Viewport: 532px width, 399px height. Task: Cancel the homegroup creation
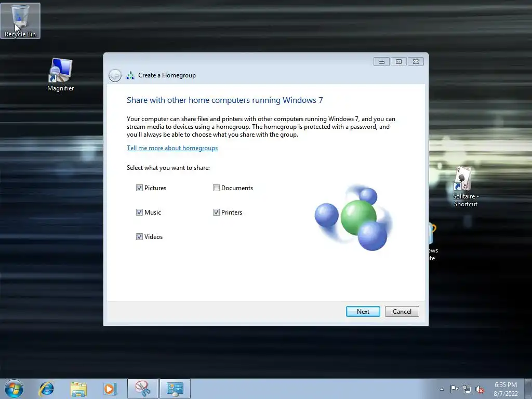pyautogui.click(x=402, y=312)
